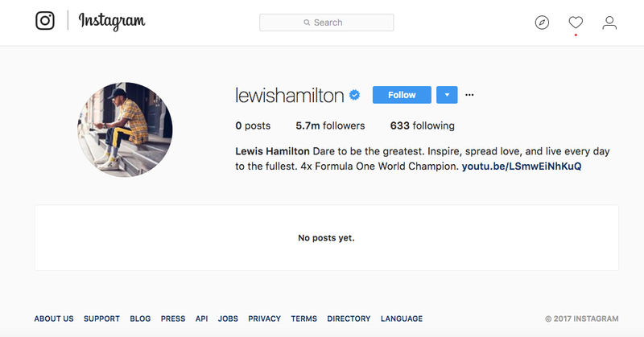Open the activity heart icon

576,23
